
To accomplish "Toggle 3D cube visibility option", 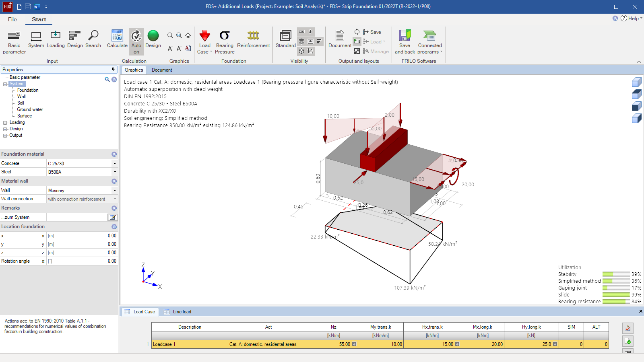I will click(x=301, y=51).
